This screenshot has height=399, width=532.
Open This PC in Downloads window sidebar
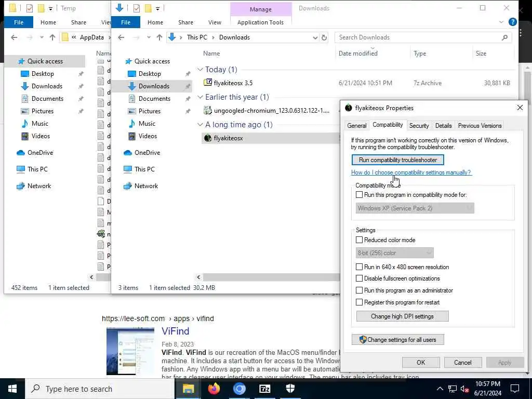[144, 169]
